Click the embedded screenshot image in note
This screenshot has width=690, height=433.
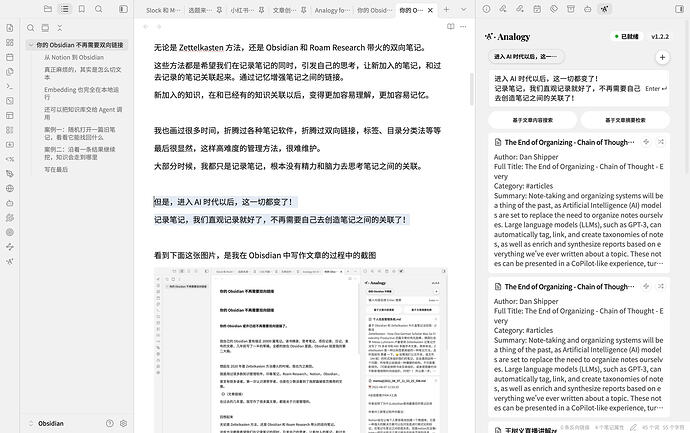click(x=300, y=350)
